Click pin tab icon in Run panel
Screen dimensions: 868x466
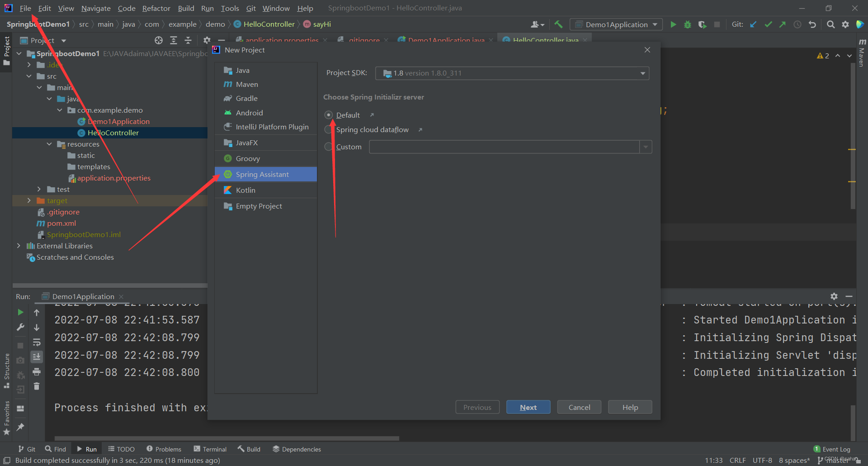point(20,427)
